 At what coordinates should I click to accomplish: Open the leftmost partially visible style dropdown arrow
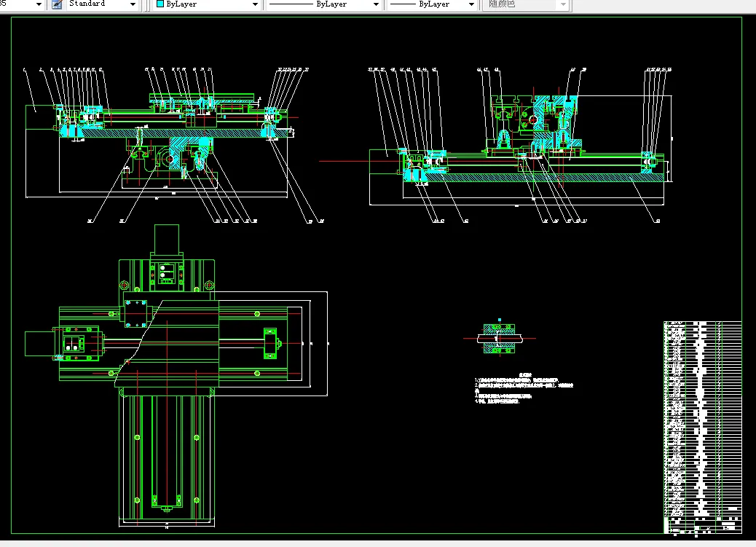click(x=39, y=4)
